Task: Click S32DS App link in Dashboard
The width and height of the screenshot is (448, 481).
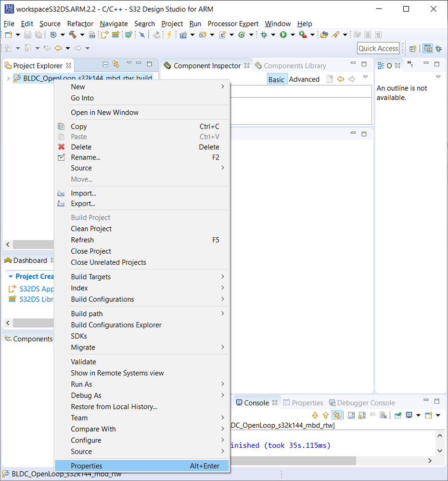Action: point(37,289)
